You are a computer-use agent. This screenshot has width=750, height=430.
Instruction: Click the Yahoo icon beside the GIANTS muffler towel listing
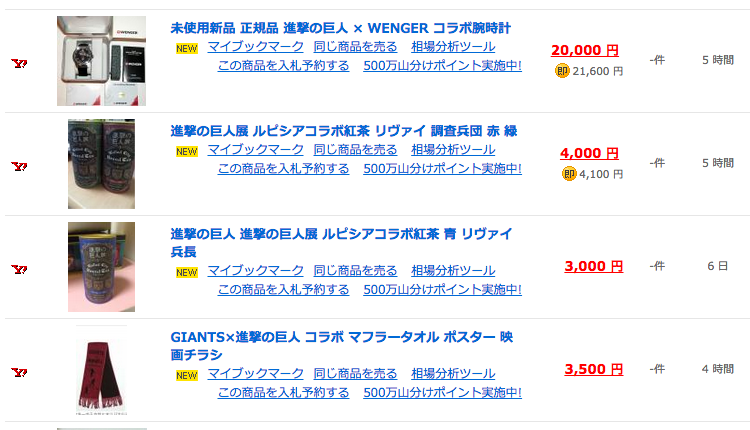[x=19, y=372]
